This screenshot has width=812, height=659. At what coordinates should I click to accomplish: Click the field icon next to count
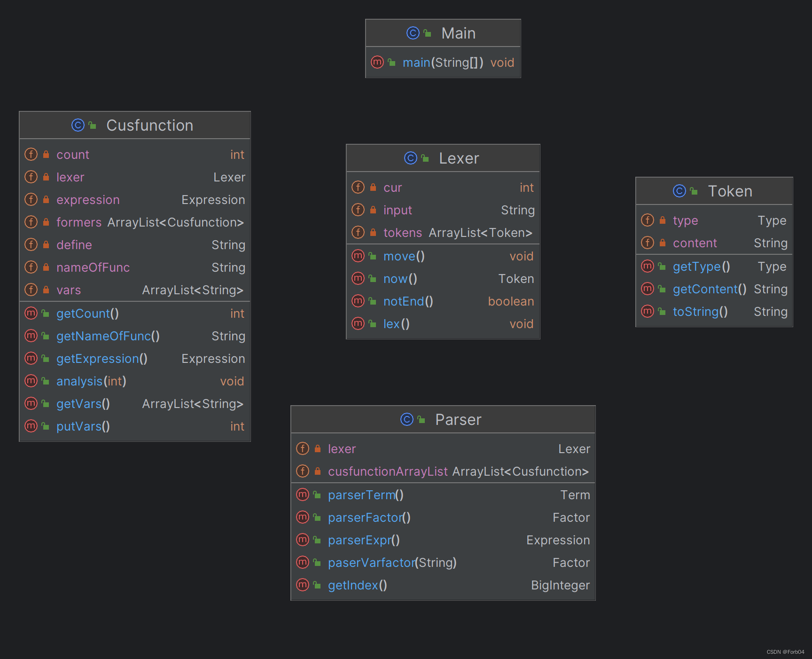tap(31, 154)
